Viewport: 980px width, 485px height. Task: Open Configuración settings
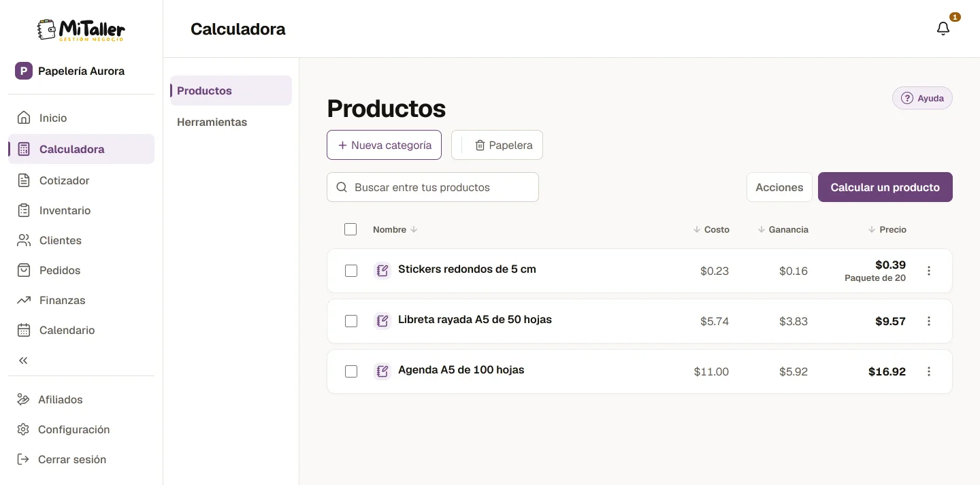81,429
